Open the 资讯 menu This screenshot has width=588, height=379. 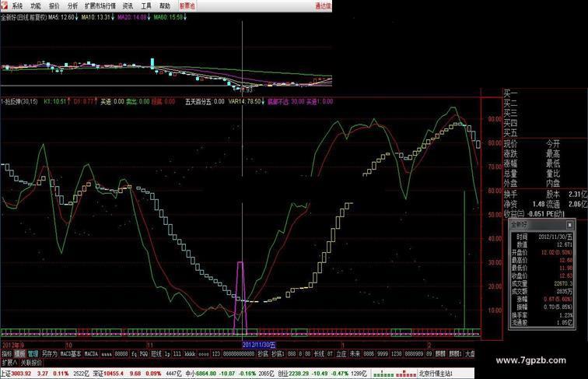pos(128,5)
